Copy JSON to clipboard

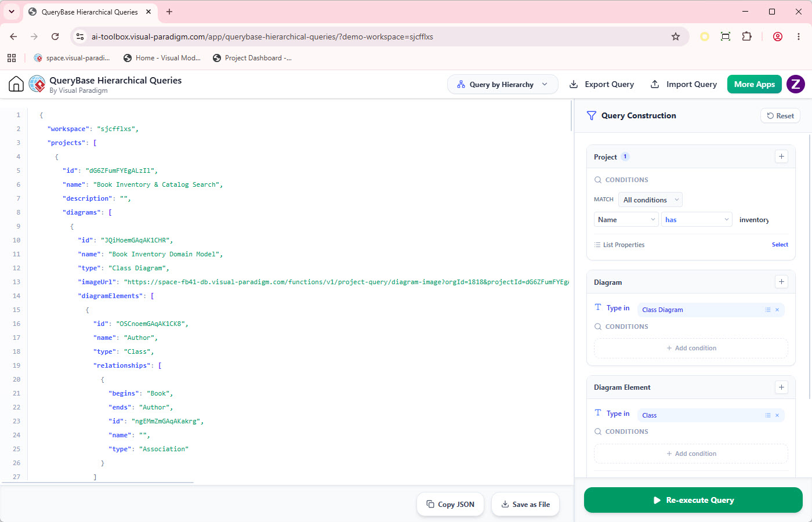tap(450, 504)
